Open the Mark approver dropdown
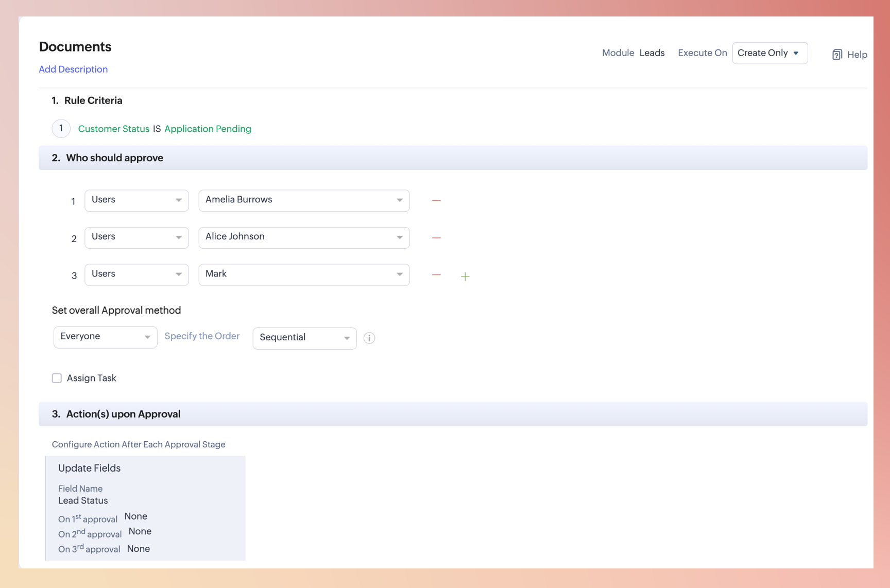Screen dimensions: 890x588 tap(304, 274)
